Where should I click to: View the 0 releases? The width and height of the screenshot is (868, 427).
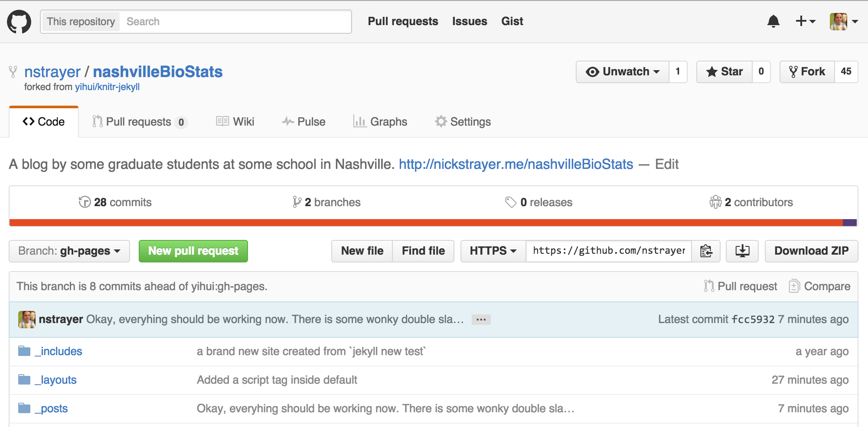point(539,202)
